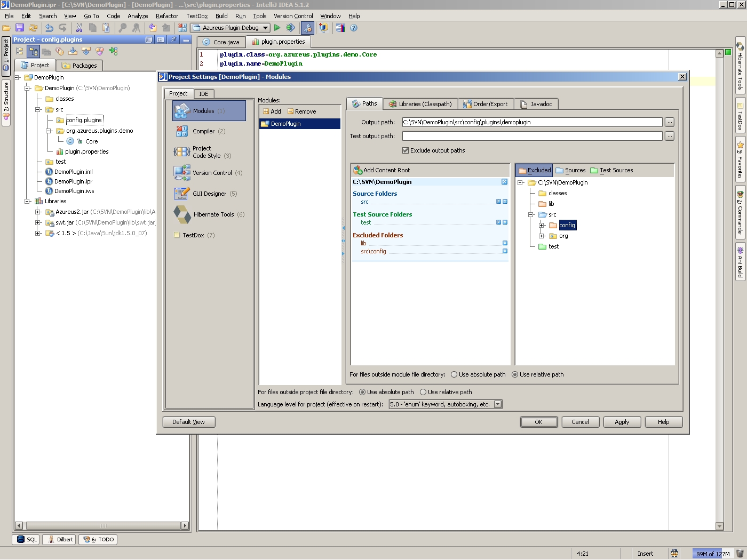The width and height of the screenshot is (747, 560).
Task: Click the Cancel button
Action: click(x=581, y=422)
